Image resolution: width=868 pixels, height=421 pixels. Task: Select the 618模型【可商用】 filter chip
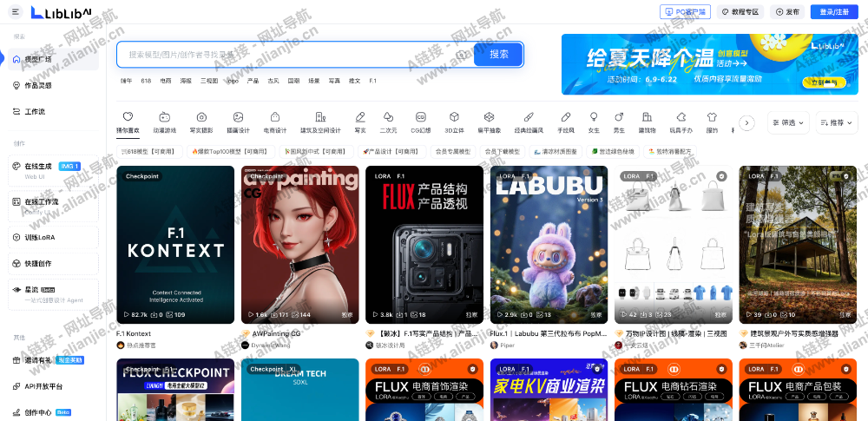(149, 151)
